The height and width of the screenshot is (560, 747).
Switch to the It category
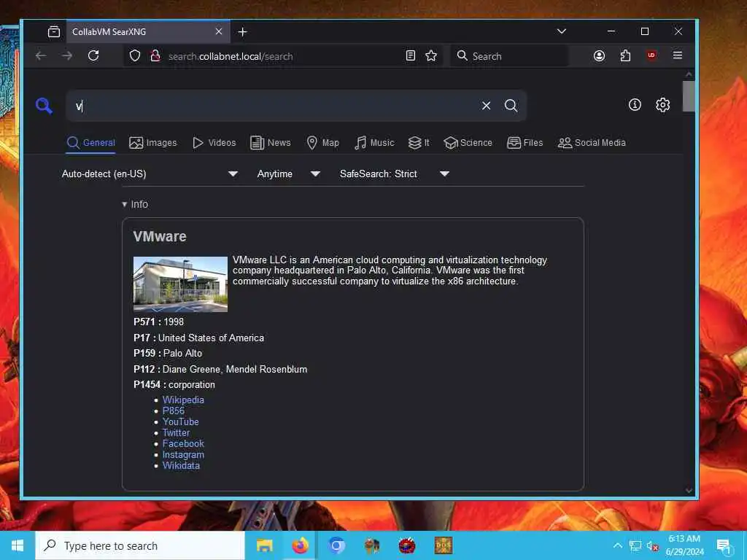(x=419, y=143)
